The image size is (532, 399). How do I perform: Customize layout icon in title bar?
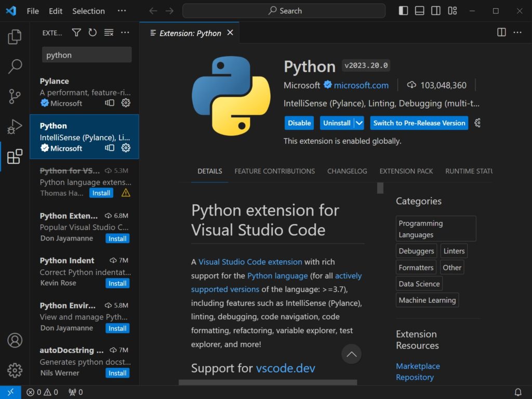453,11
